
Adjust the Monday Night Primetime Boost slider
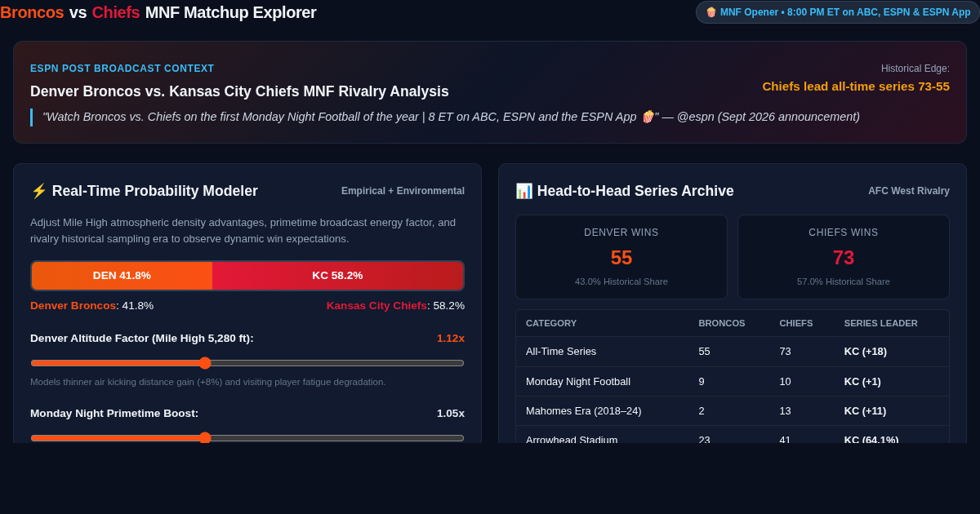coord(247,438)
